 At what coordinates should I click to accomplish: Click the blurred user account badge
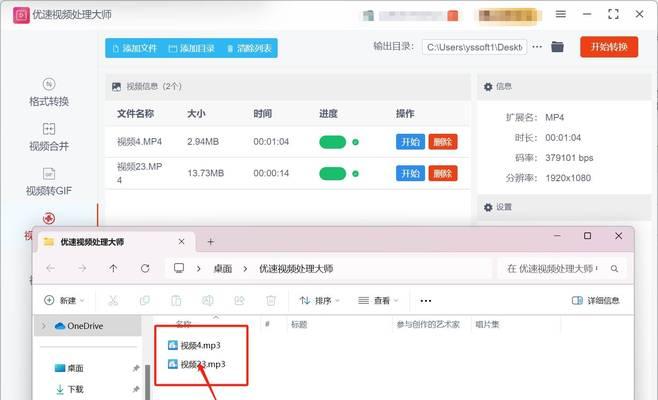(x=507, y=16)
